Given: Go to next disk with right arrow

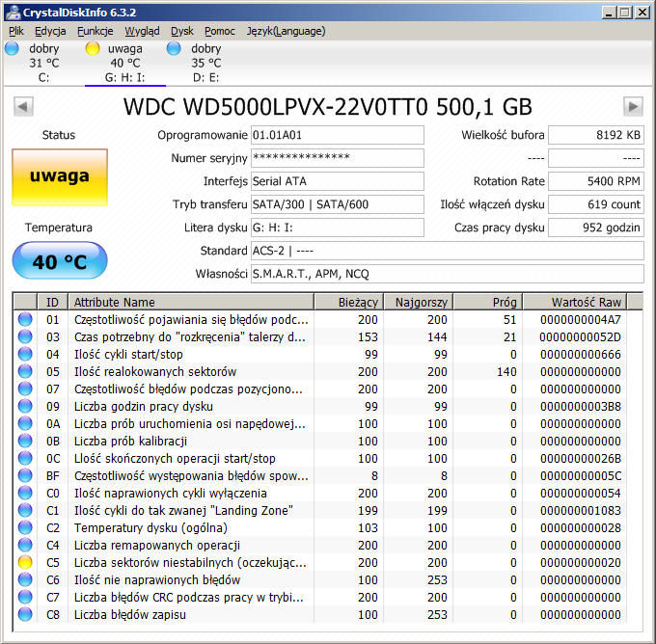Looking at the screenshot, I should 633,107.
